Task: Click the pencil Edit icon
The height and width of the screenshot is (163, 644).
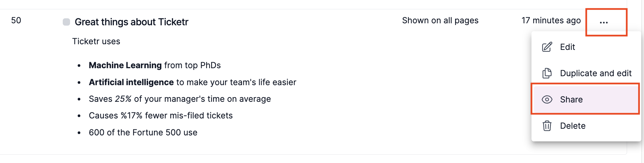Action: pos(547,47)
